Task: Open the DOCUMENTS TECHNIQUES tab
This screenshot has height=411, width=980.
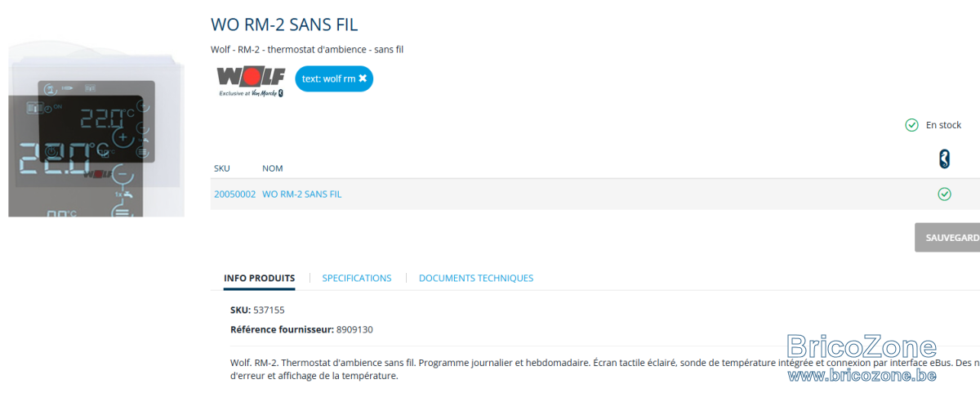Action: (476, 278)
